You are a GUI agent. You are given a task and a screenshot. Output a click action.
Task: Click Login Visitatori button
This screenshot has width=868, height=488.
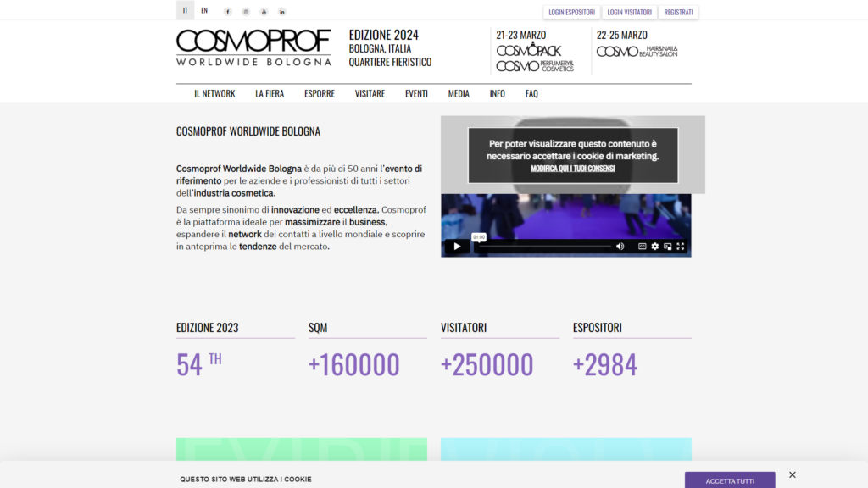(x=630, y=12)
